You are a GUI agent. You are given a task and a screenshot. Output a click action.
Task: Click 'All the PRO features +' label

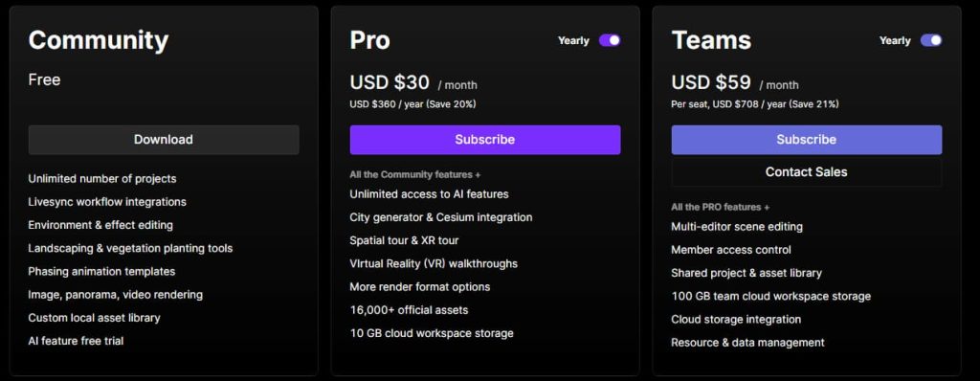click(720, 207)
